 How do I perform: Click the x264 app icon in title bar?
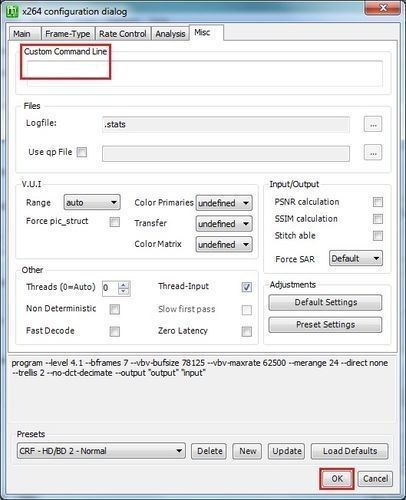12,11
